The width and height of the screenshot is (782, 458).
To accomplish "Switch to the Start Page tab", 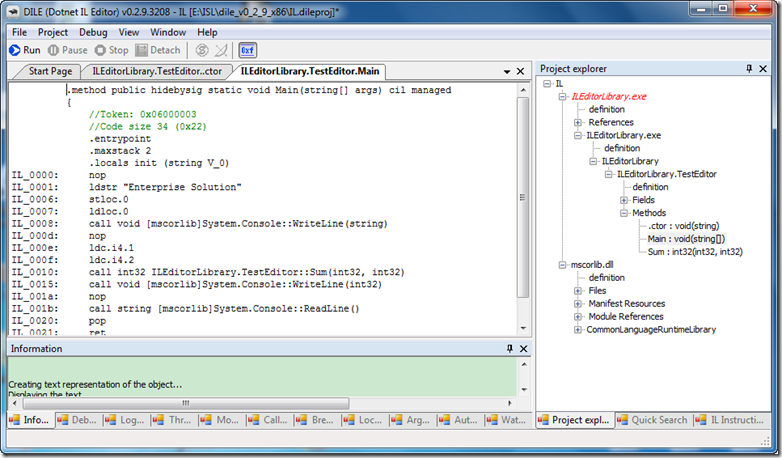I will pyautogui.click(x=50, y=71).
